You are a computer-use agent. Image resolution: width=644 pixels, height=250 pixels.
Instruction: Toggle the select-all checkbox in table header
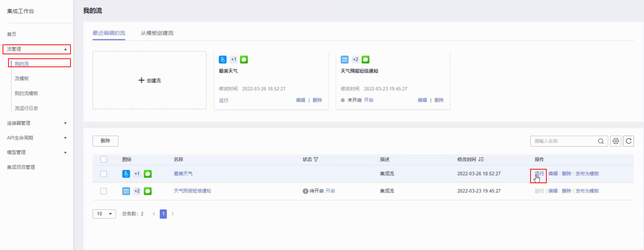coord(104,159)
